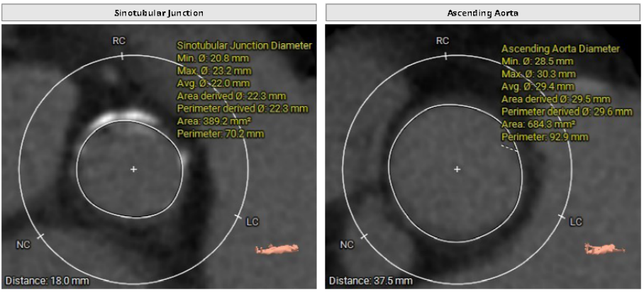Screen dimensions: 644x292
Task: Select 'Distance: 37.5 mm' label
Action: point(371,281)
